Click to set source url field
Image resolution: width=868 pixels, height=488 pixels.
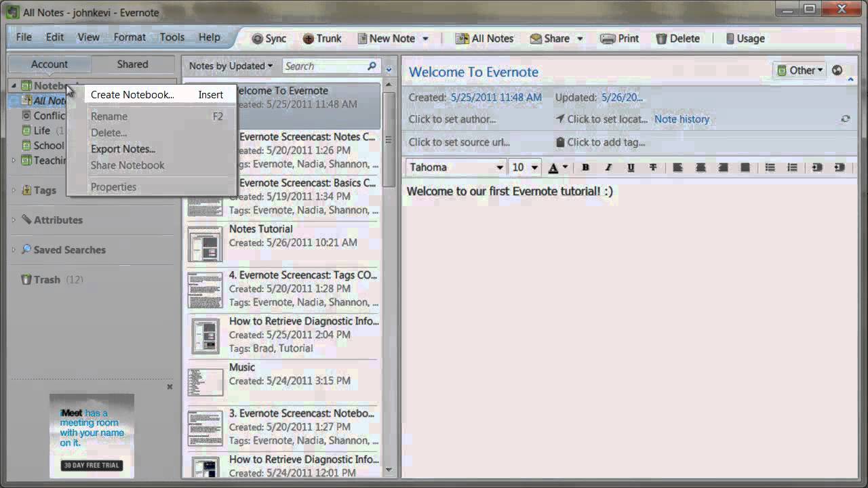tap(459, 142)
